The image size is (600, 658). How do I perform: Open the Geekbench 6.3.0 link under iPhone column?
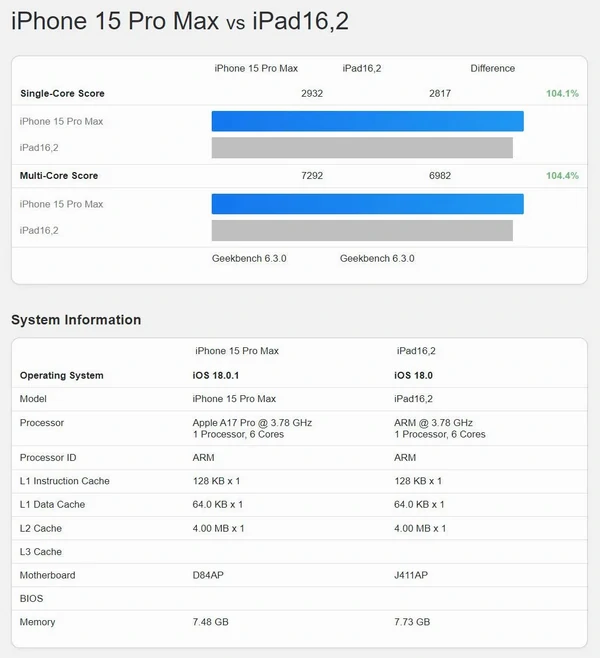pos(249,258)
